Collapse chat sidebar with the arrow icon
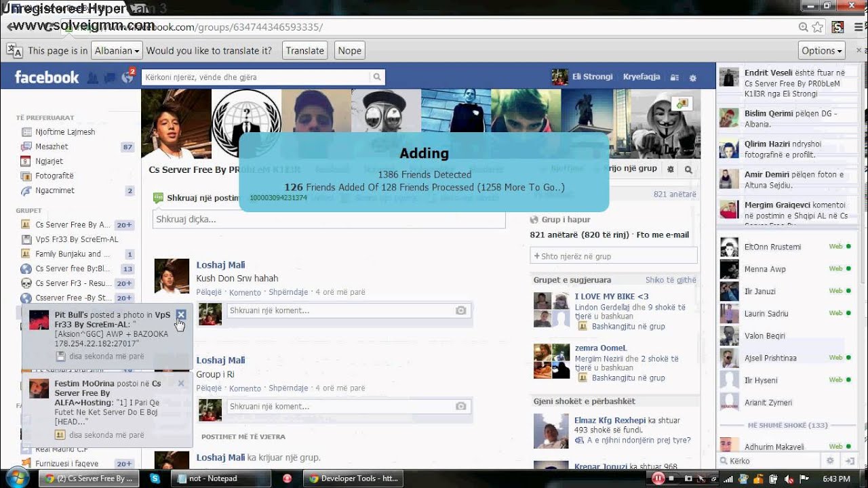This screenshot has width=868, height=488. tap(849, 461)
